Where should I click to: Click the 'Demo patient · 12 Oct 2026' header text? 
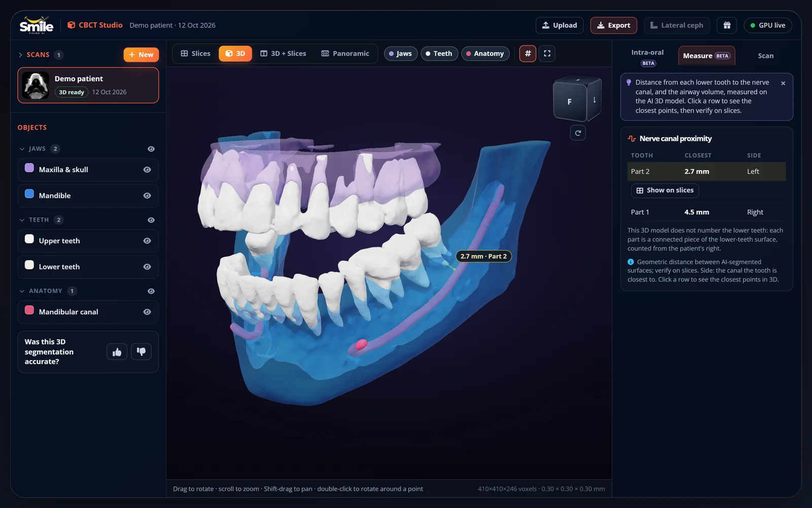tap(173, 25)
